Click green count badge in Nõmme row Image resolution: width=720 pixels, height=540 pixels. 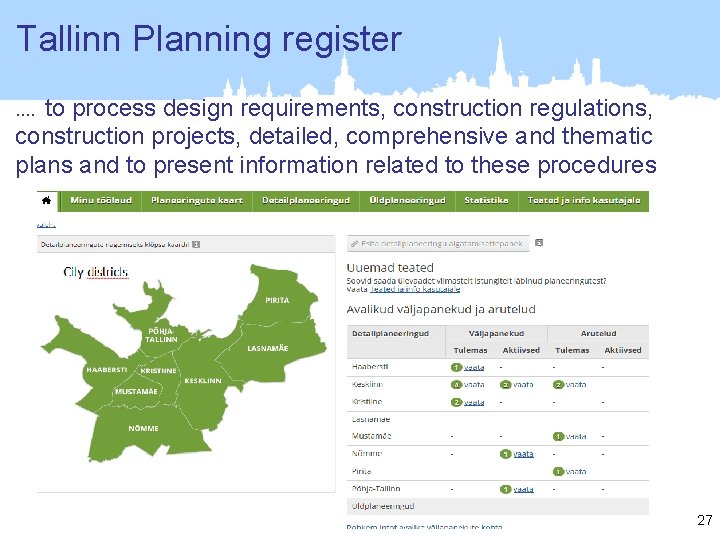(506, 454)
